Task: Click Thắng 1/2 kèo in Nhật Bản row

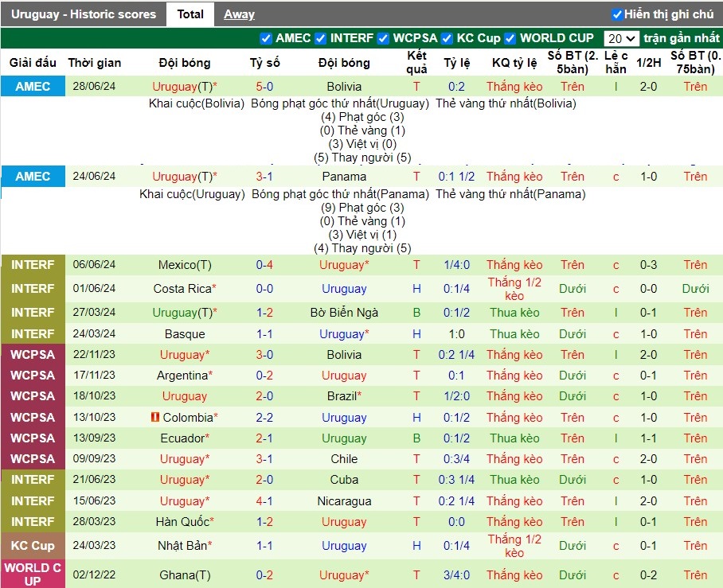Action: coord(514,546)
